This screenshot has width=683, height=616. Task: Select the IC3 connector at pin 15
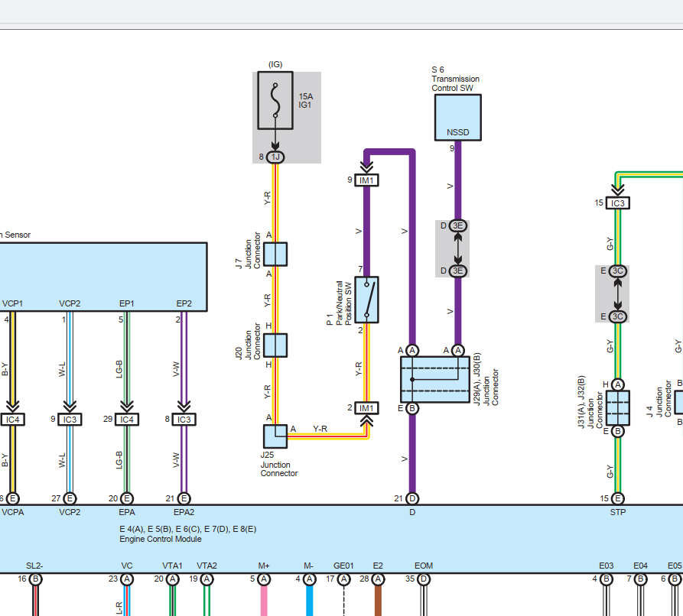[x=618, y=203]
